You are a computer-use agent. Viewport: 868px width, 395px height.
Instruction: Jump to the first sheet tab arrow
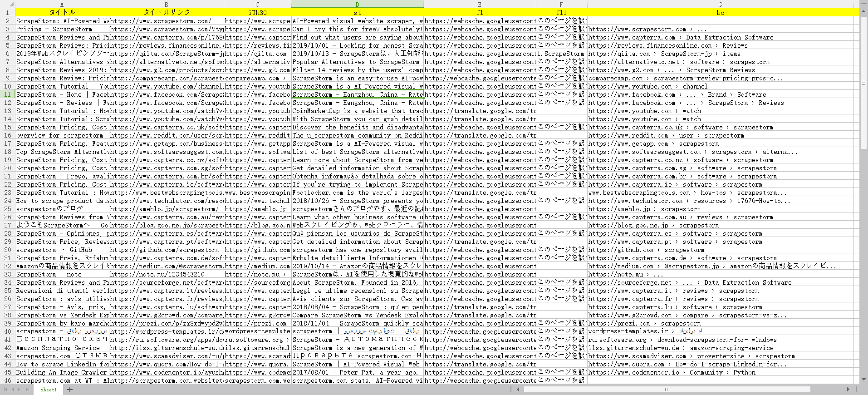pos(6,390)
